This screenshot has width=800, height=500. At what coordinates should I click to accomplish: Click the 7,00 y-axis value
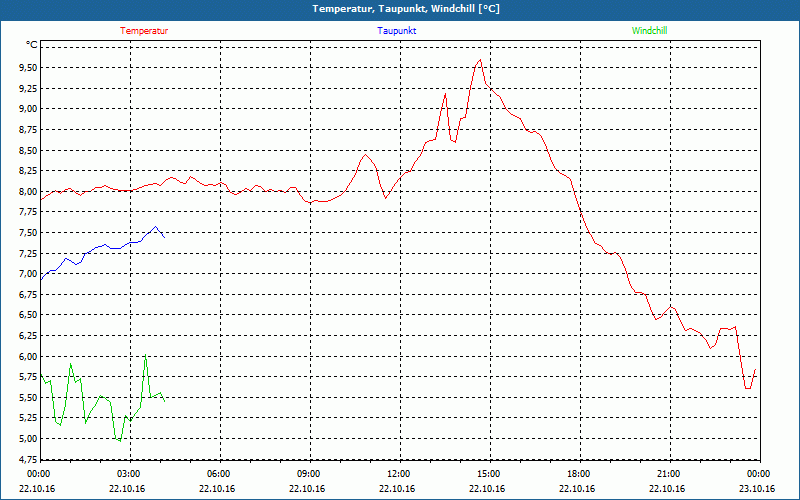28,273
